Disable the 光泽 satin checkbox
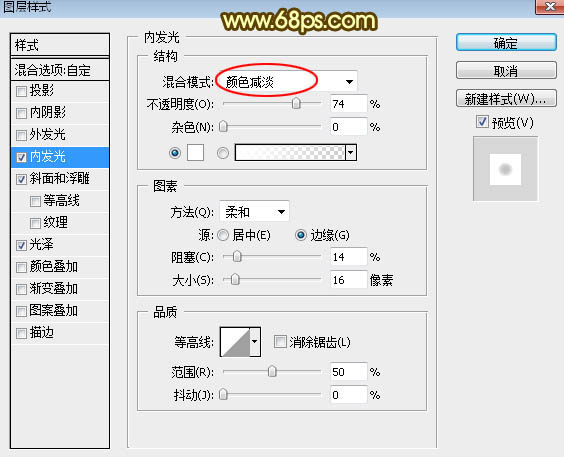564x457 pixels. tap(22, 245)
